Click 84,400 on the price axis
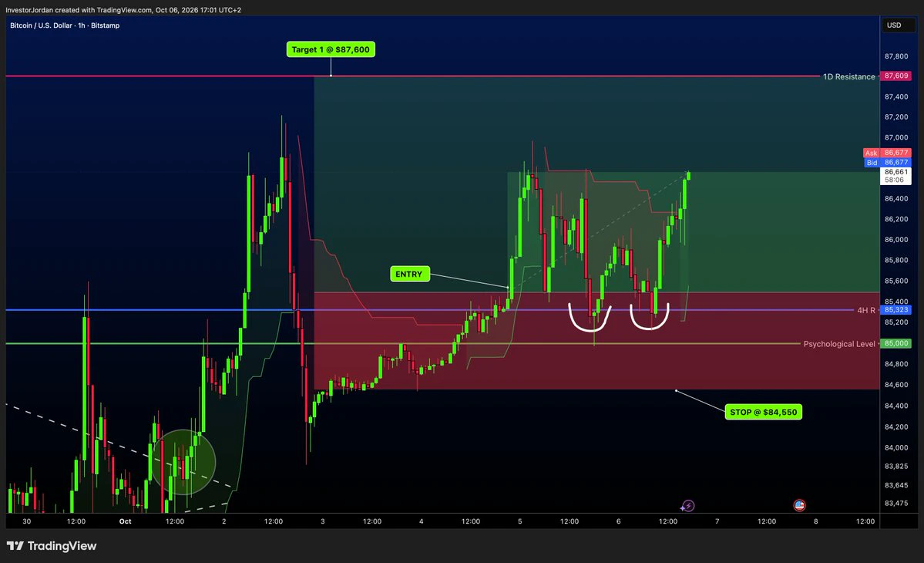The height and width of the screenshot is (563, 924). point(895,406)
